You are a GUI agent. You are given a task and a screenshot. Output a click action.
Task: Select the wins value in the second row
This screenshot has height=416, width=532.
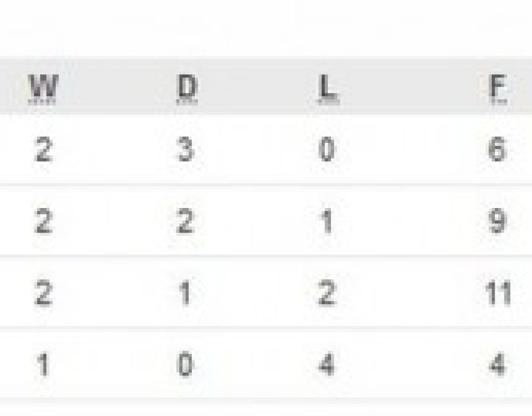coord(44,222)
